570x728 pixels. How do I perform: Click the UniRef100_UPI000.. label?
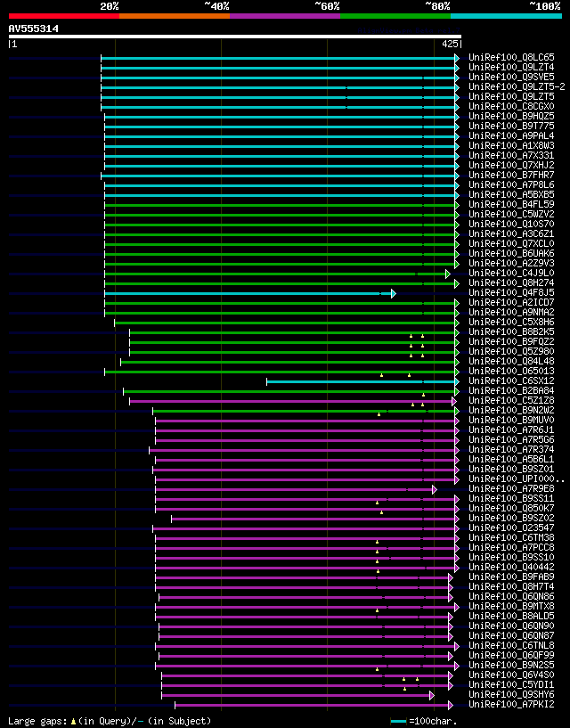click(x=517, y=479)
